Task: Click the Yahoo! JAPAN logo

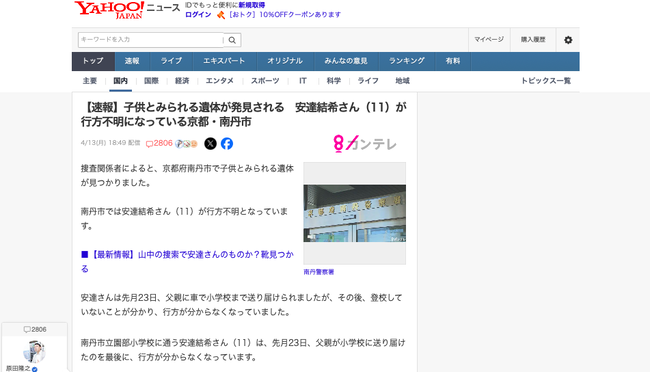Action: click(109, 10)
